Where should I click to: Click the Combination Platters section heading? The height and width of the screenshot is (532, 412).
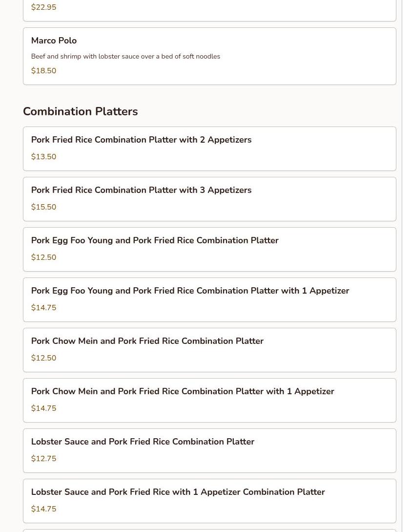(80, 111)
